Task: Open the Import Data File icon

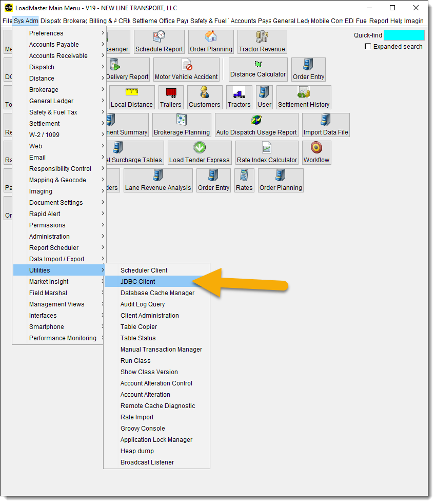Action: pos(325,125)
